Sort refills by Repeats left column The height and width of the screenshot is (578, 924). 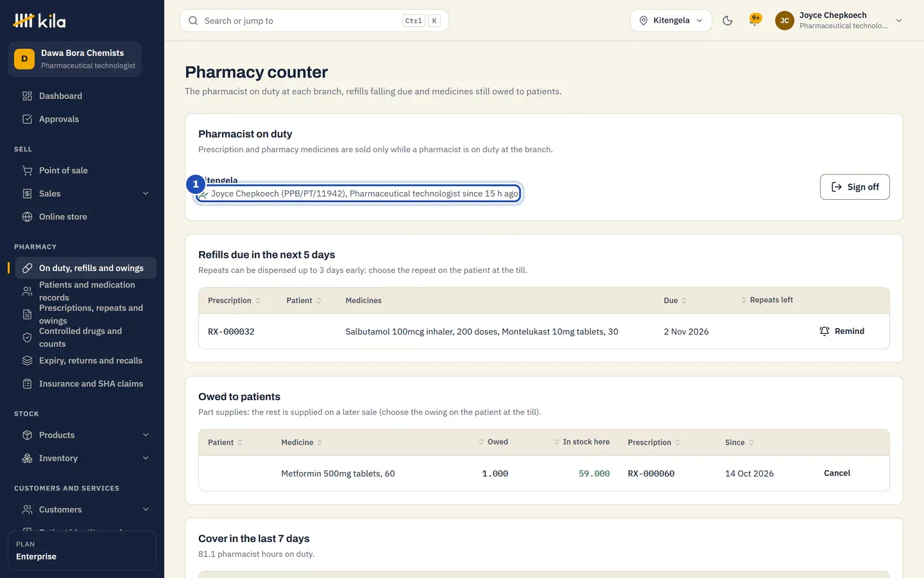767,300
